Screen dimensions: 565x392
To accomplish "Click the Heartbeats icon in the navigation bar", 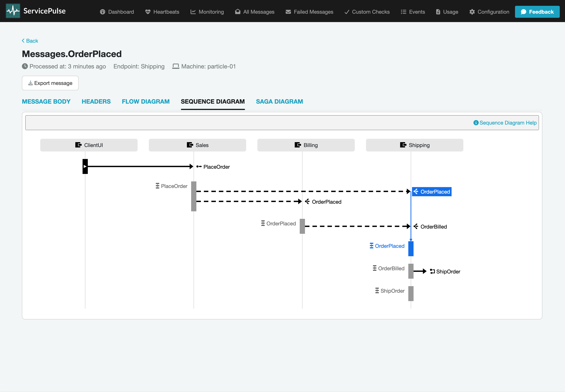I will [x=148, y=12].
